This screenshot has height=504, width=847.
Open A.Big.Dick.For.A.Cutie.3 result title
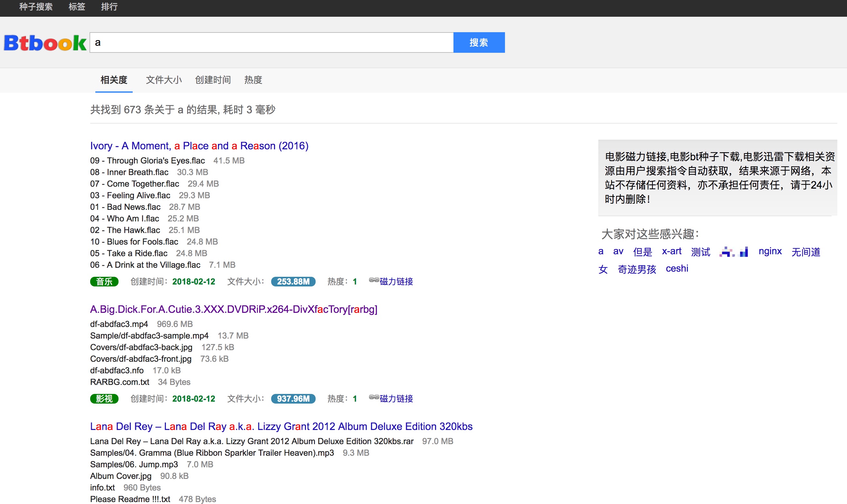click(x=234, y=309)
